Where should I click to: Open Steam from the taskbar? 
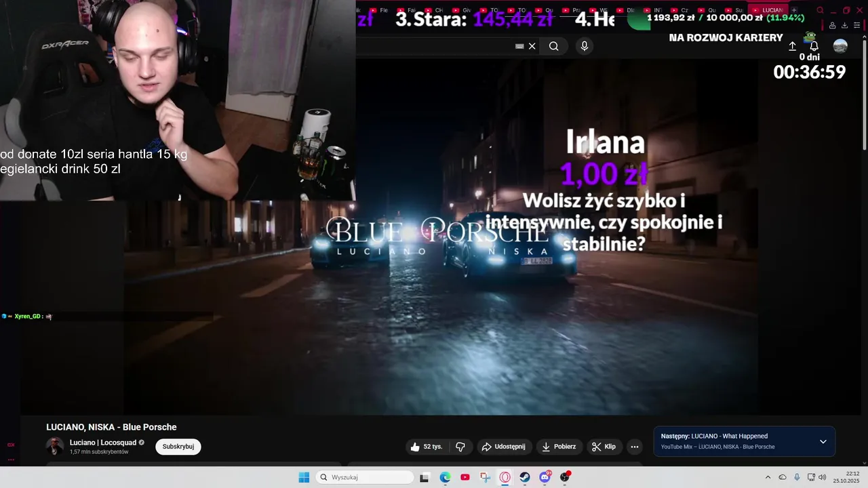[525, 477]
